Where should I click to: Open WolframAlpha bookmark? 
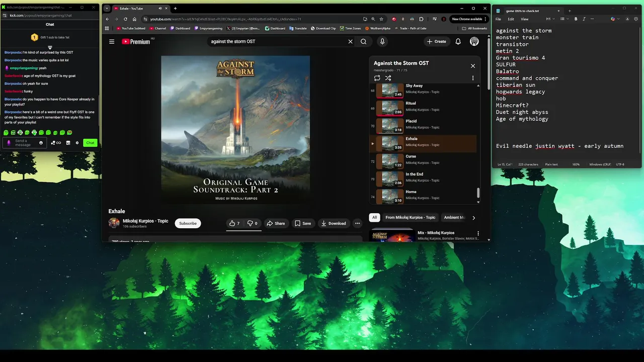(x=378, y=28)
